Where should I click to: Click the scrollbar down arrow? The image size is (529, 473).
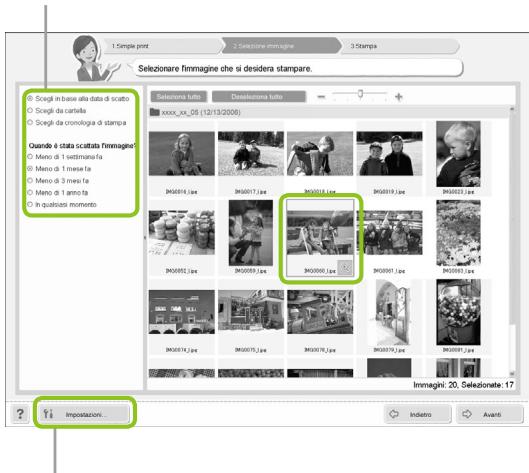(x=512, y=373)
